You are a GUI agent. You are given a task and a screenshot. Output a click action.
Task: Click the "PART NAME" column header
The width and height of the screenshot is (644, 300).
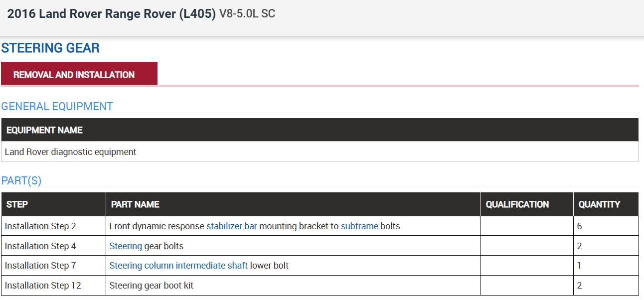point(135,204)
